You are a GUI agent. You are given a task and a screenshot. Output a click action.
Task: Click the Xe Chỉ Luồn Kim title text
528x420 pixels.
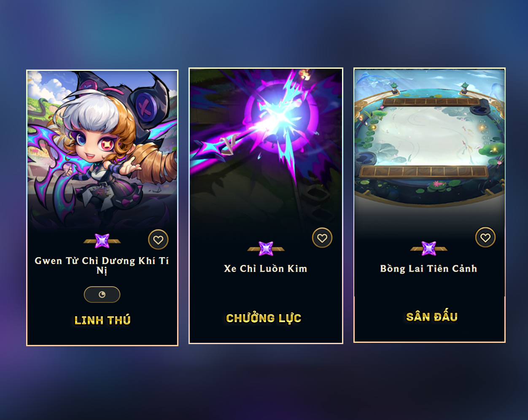266,269
